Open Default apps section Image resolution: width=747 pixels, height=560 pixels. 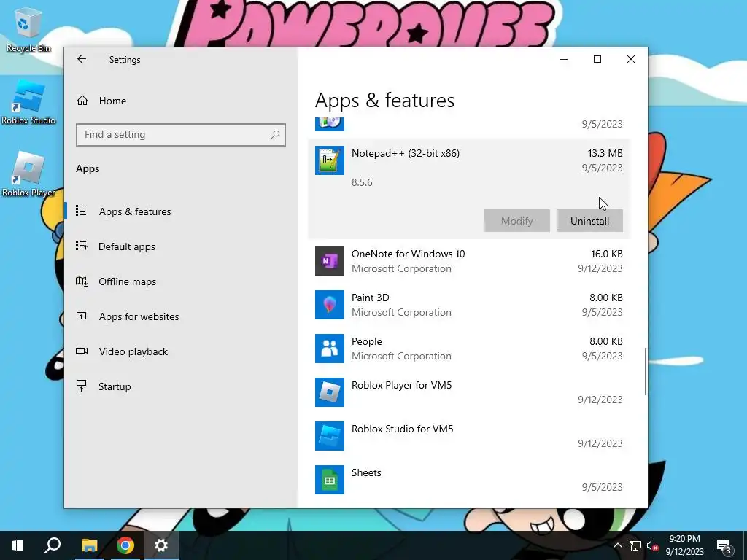(x=181, y=246)
